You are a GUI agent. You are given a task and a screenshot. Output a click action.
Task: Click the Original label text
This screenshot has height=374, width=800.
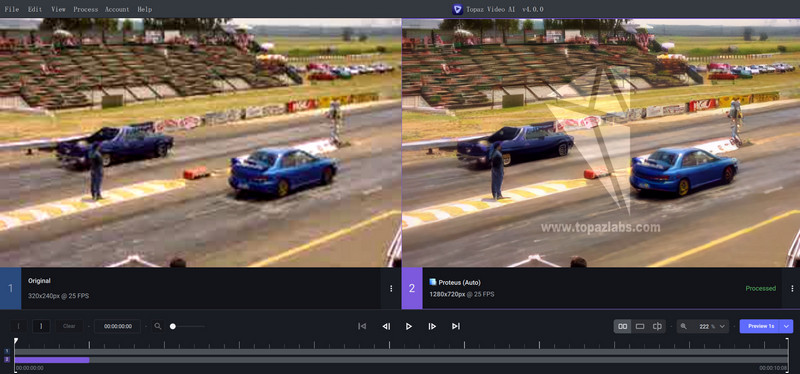[39, 281]
